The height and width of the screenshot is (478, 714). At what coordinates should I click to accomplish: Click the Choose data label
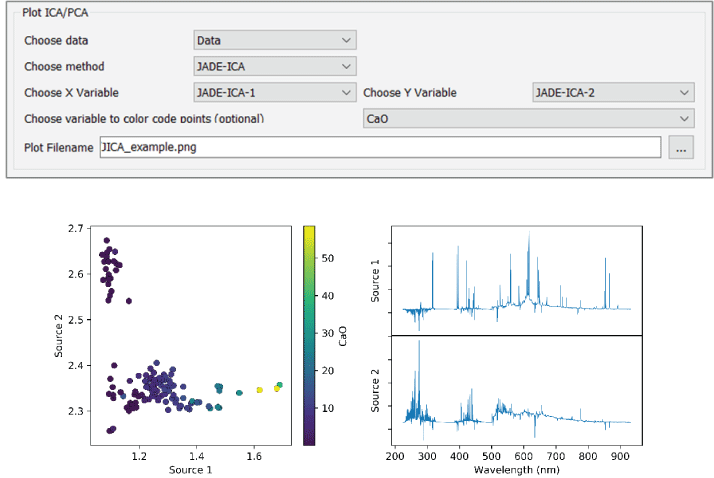click(x=56, y=40)
